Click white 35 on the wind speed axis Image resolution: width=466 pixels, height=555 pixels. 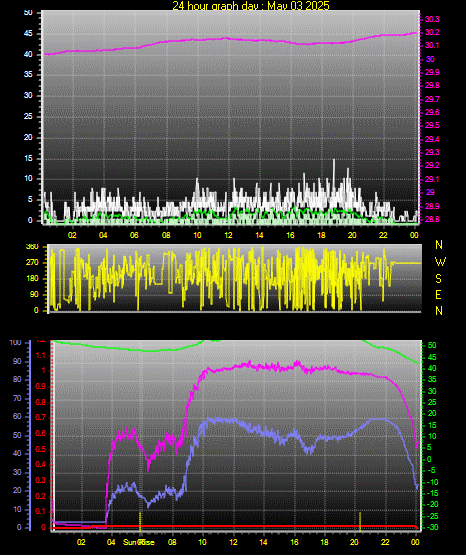[28, 74]
